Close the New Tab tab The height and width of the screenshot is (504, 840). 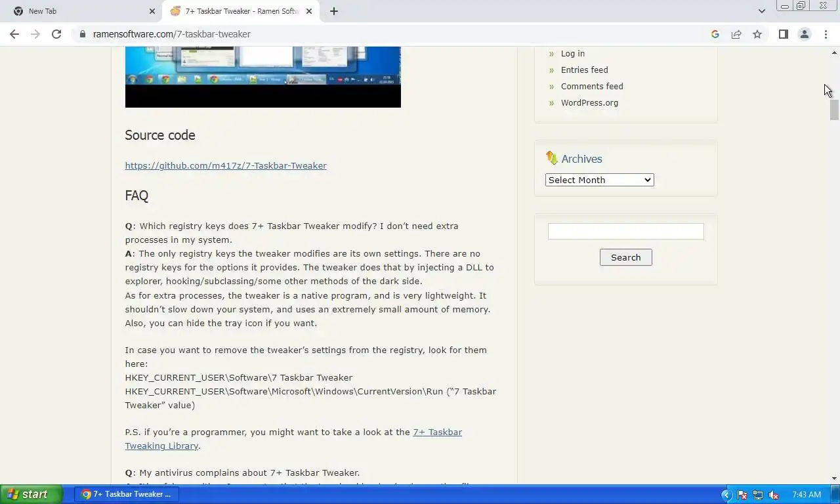click(x=152, y=11)
